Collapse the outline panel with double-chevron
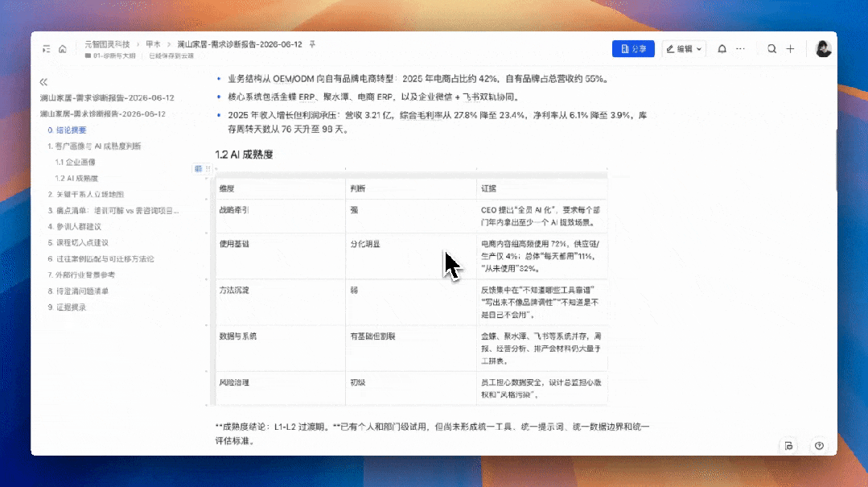This screenshot has height=487, width=868. pos(43,82)
